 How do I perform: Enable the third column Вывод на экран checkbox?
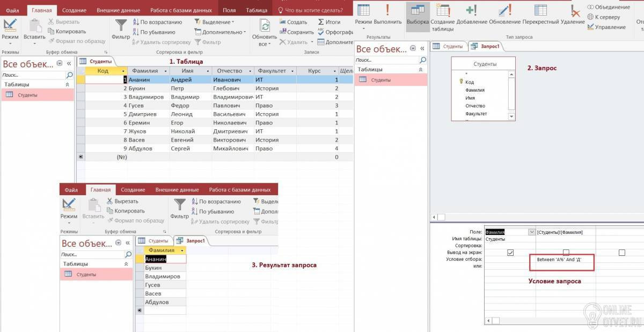pyautogui.click(x=621, y=252)
